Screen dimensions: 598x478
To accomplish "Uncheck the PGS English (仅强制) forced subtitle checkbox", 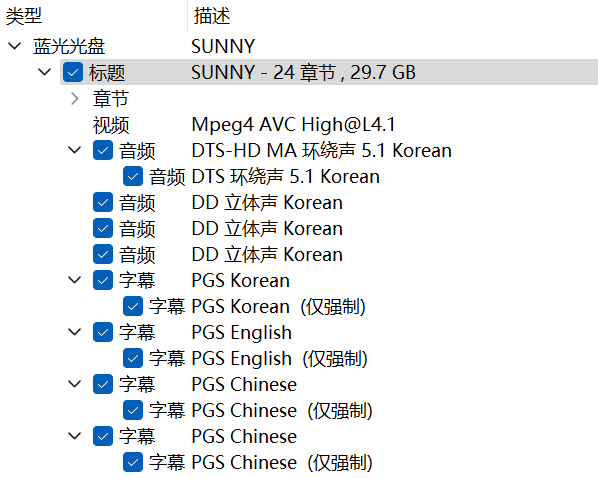I will [x=133, y=358].
